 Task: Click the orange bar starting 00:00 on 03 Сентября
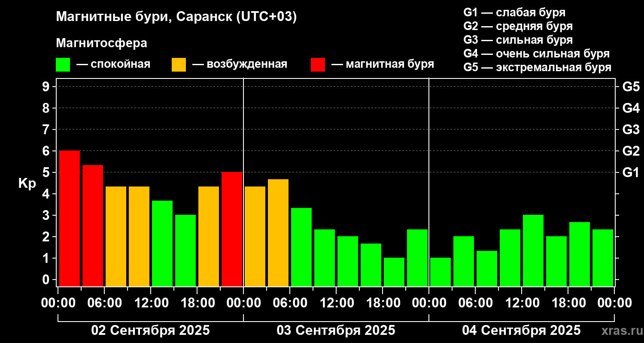click(x=255, y=237)
